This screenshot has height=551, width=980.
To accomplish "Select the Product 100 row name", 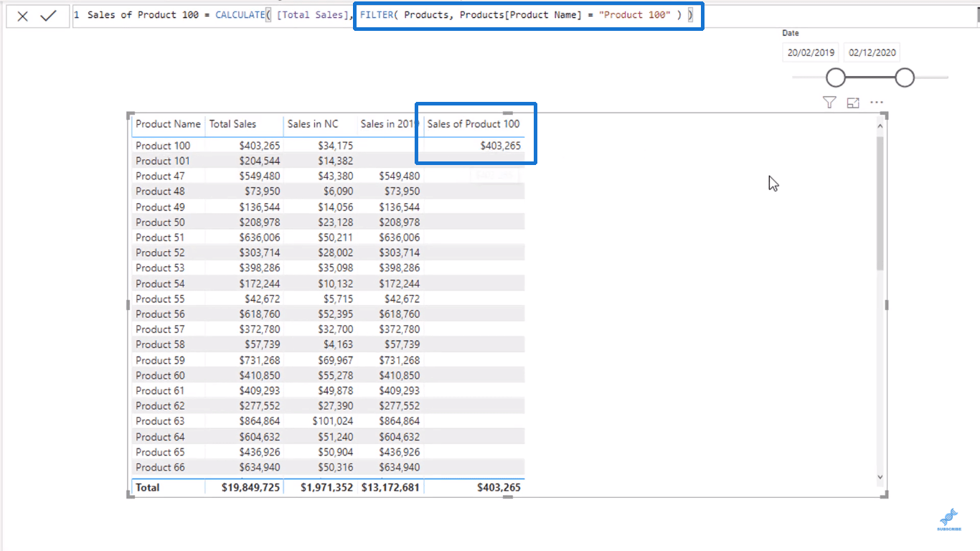I will [x=163, y=146].
